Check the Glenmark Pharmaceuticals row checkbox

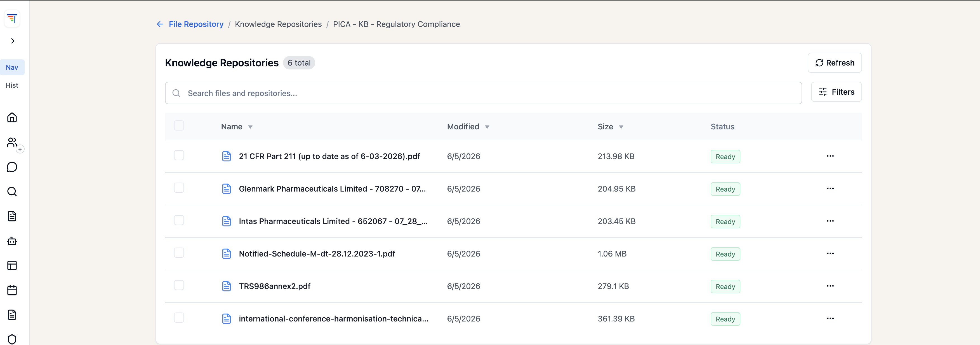point(179,188)
